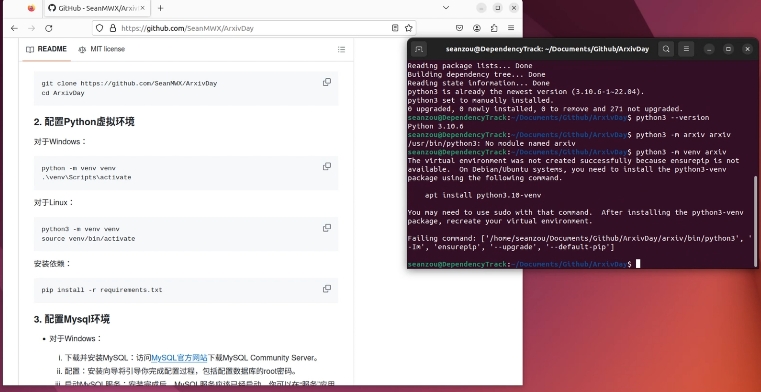The height and width of the screenshot is (392, 761).
Task: Open the README outline list icon
Action: click(342, 49)
